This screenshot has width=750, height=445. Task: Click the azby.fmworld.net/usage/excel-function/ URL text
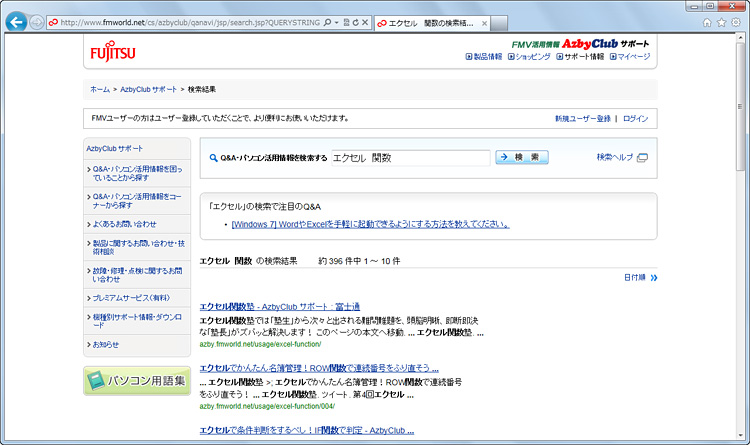tap(260, 345)
